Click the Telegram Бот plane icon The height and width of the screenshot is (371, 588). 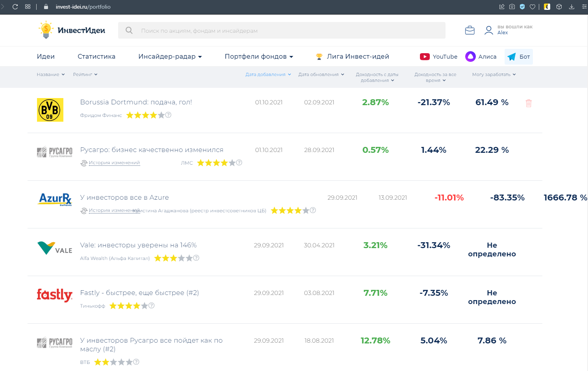(x=512, y=57)
